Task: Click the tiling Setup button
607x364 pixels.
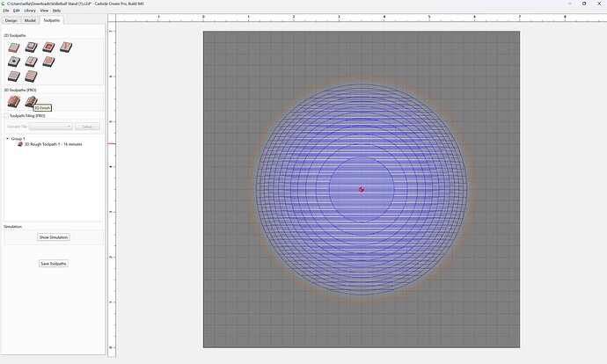Action: pyautogui.click(x=87, y=127)
